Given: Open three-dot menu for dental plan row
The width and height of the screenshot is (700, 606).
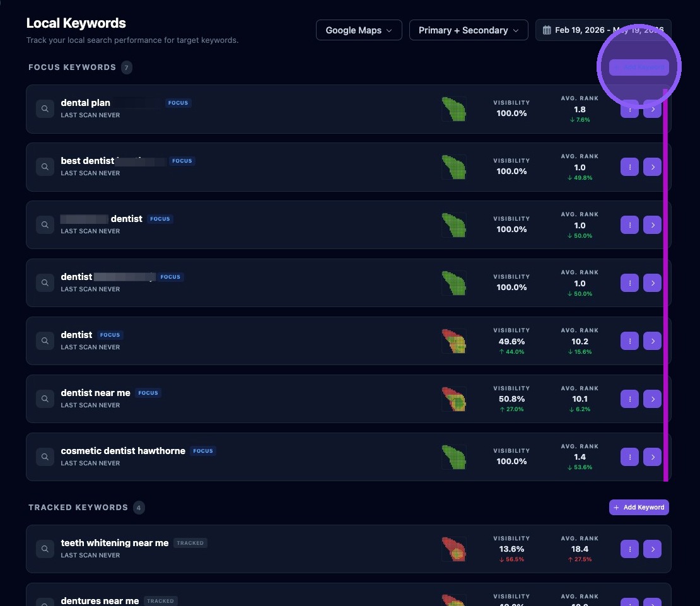Looking at the screenshot, I should point(629,109).
